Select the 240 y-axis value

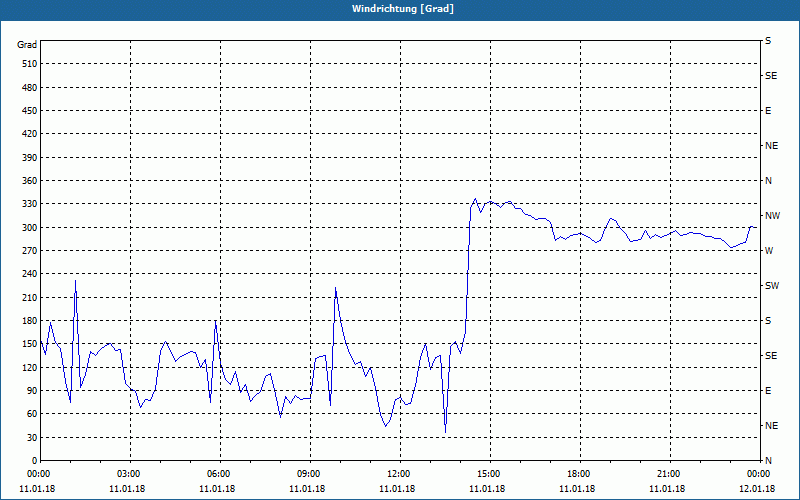coord(30,274)
